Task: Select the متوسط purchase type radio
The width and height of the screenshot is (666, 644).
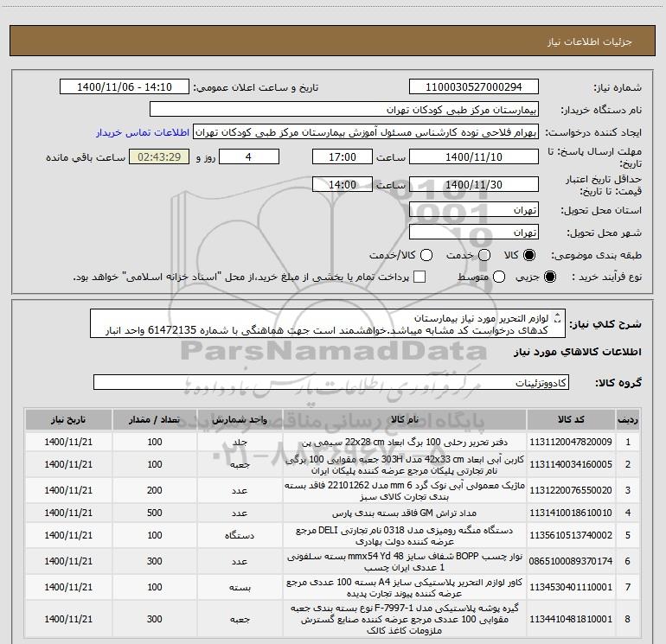Action: tap(499, 277)
